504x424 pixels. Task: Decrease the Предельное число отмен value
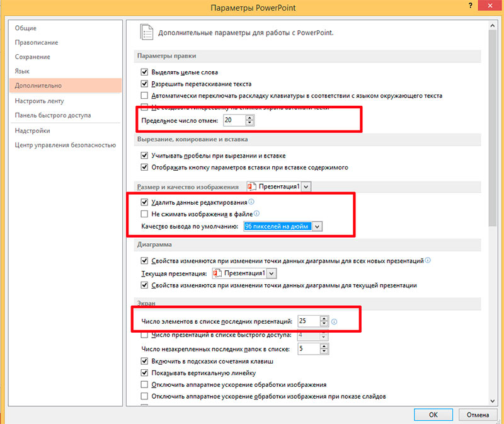click(249, 123)
